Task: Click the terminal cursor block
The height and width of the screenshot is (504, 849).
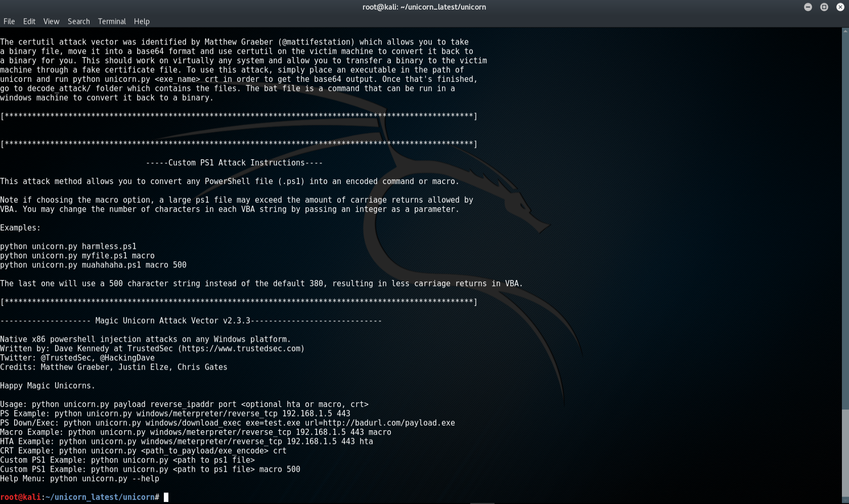Action: tap(166, 497)
